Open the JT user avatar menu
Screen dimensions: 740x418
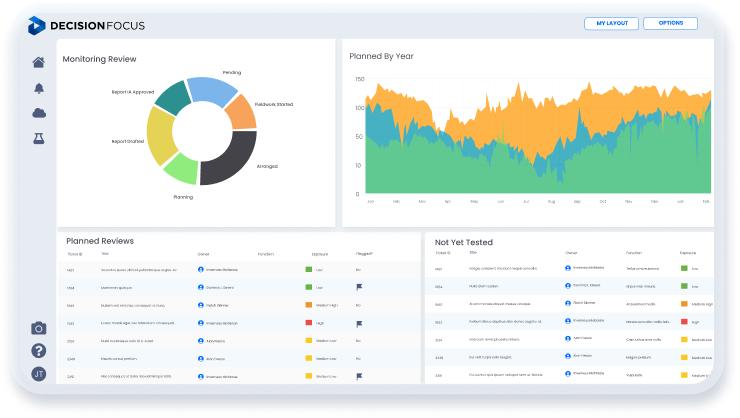39,374
